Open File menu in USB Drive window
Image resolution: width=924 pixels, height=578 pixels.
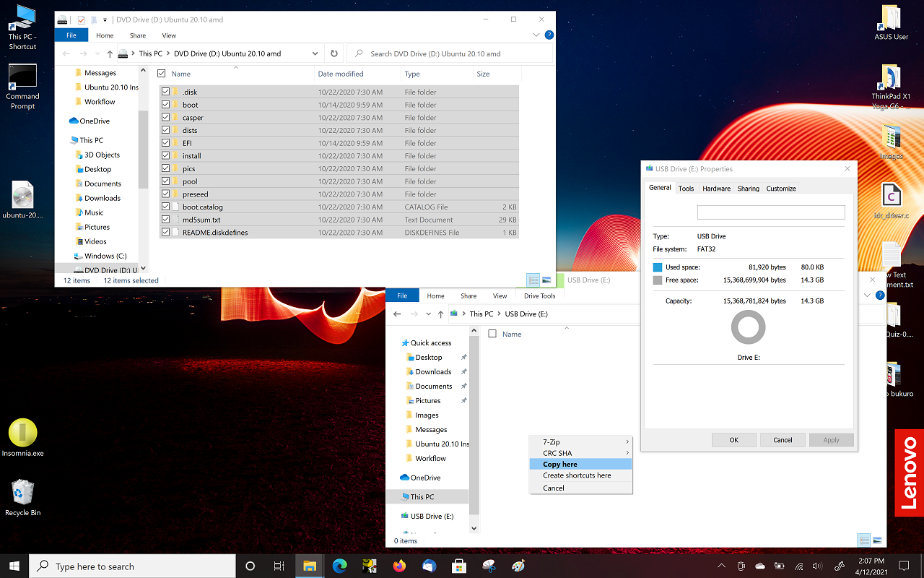pyautogui.click(x=402, y=296)
